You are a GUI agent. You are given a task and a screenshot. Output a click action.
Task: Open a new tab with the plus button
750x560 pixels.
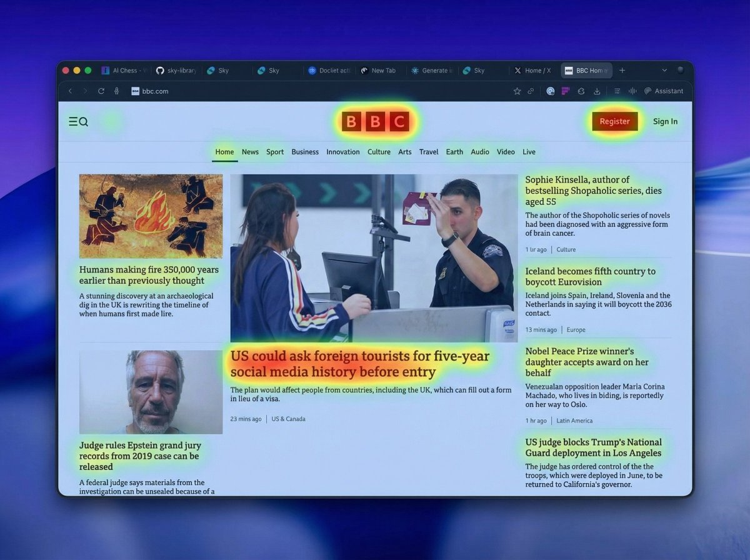[622, 71]
